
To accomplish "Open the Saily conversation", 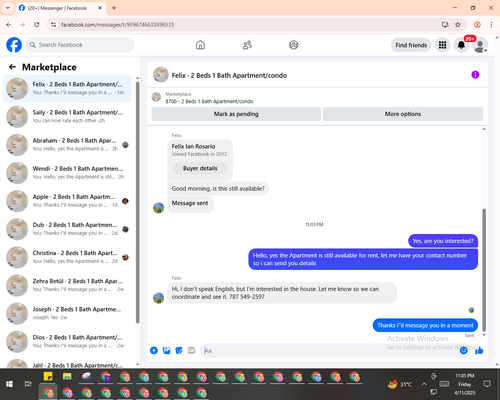I will click(68, 117).
